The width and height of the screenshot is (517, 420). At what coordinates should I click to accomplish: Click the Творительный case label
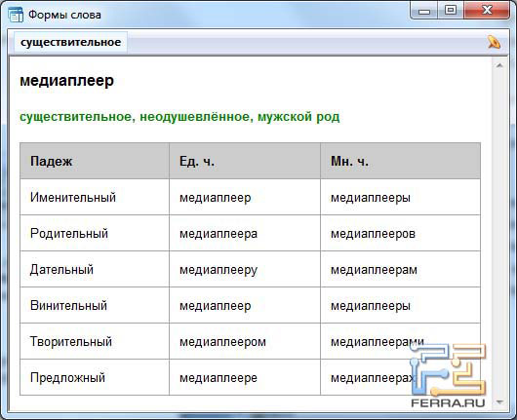coord(71,342)
